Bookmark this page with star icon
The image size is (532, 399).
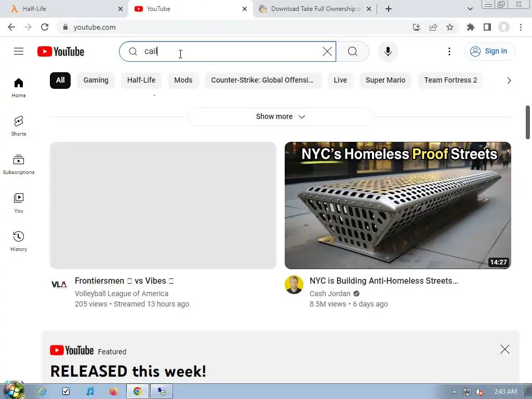450,27
